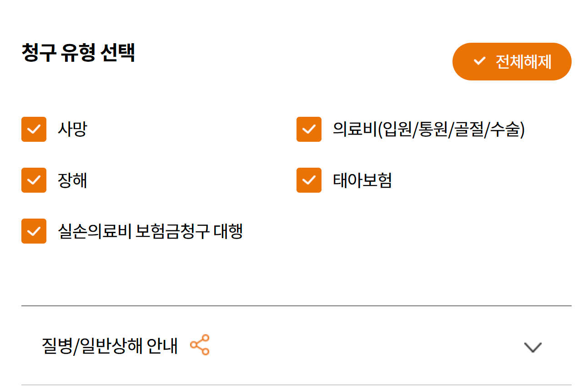Uncheck the 사망 checkbox

click(x=34, y=130)
